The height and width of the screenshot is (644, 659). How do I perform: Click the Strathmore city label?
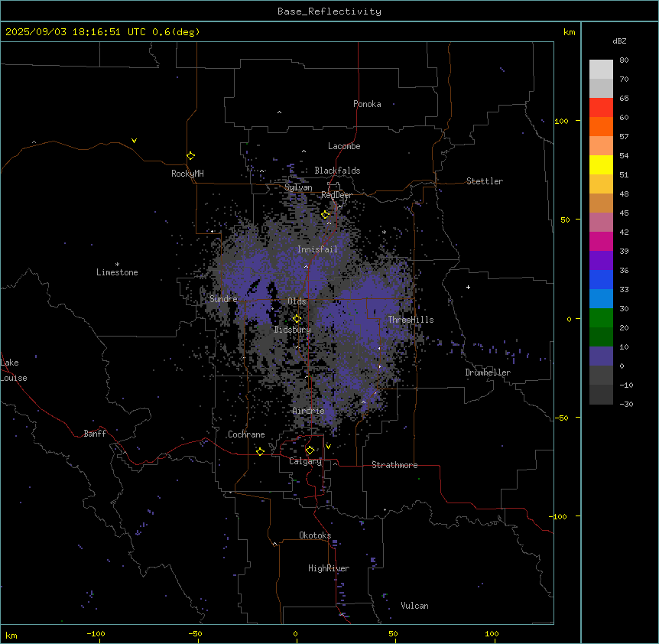[394, 465]
